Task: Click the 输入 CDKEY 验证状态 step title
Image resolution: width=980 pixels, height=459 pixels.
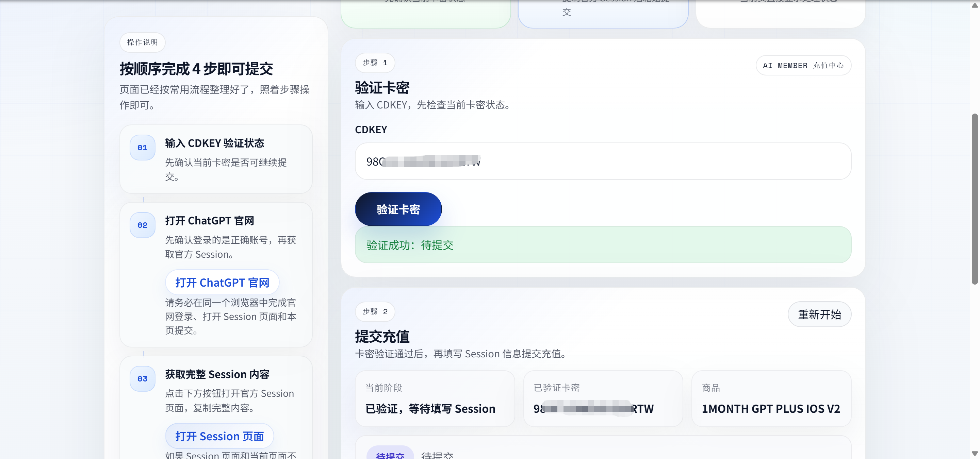Action: pos(215,143)
